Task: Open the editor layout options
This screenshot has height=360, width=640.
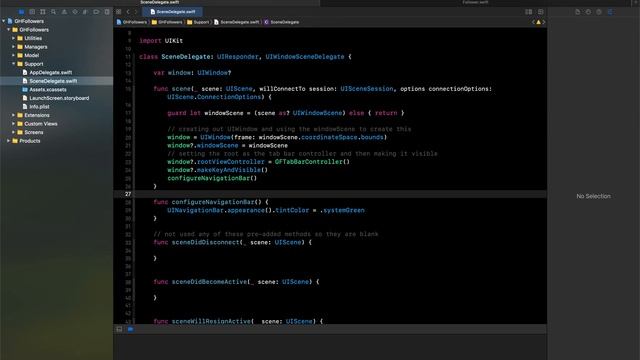Action: pos(529,12)
